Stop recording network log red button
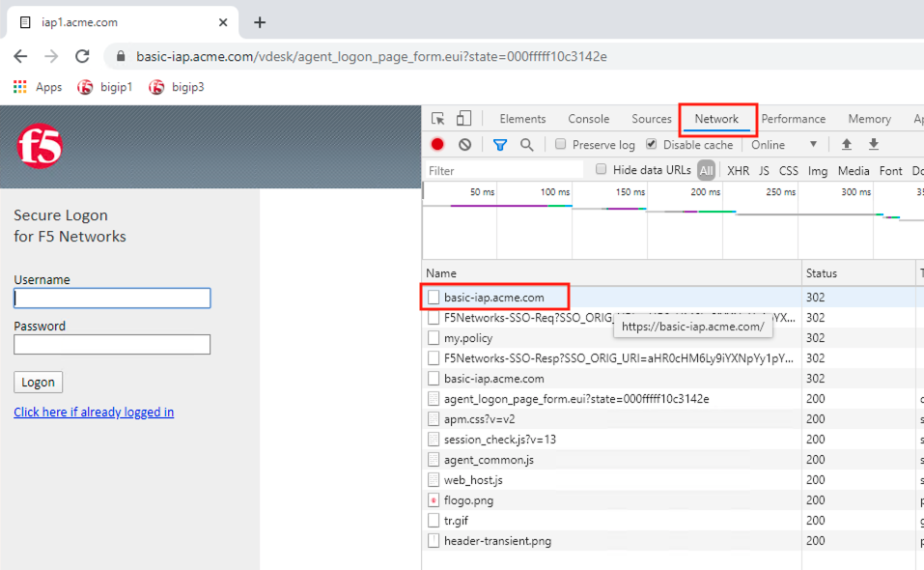924x570 pixels. click(437, 144)
